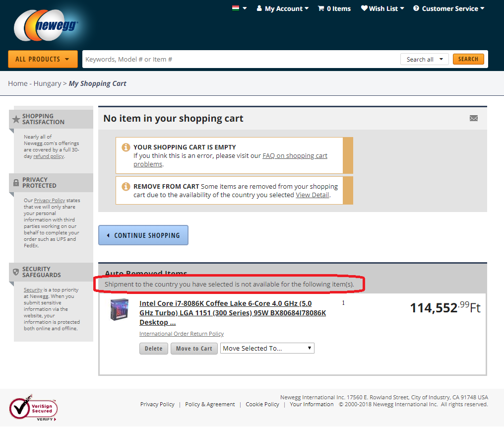Click the Newegg logo
This screenshot has height=434, width=504.
pyautogui.click(x=46, y=25)
